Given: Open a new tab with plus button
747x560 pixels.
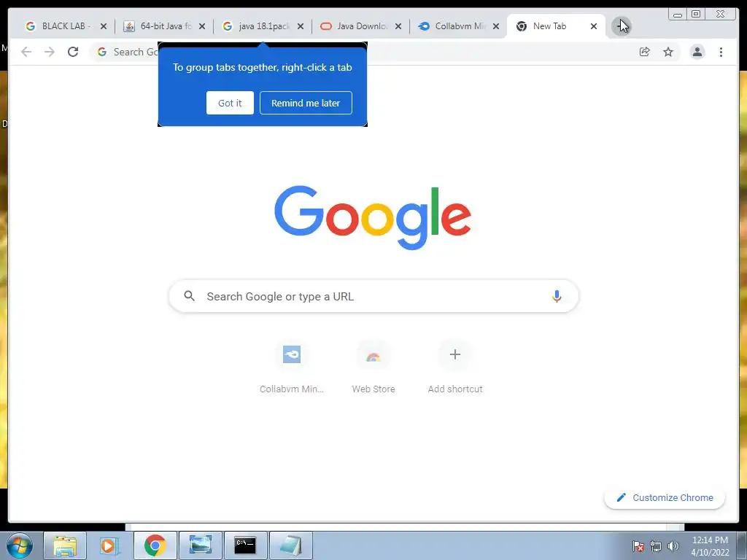Looking at the screenshot, I should 621,26.
